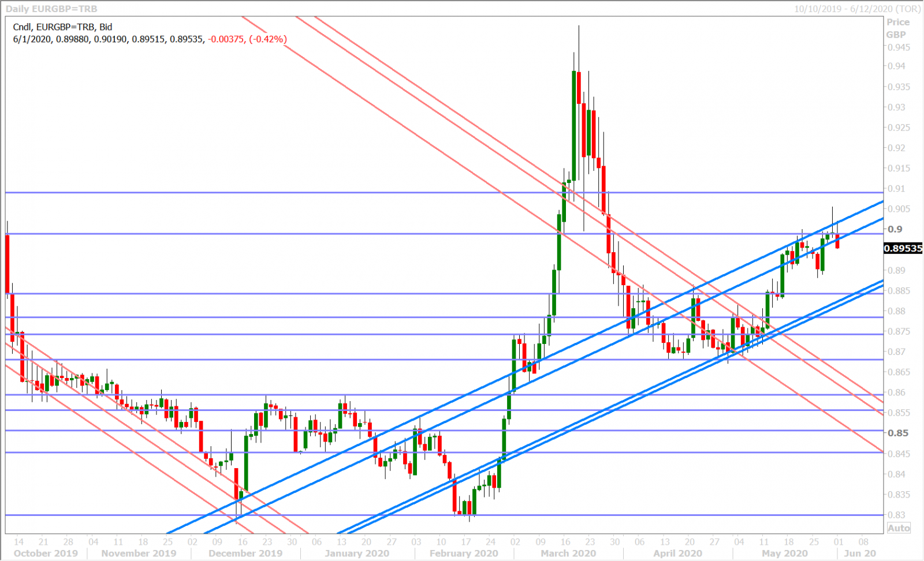Click the 0.93 price axis label
924x561 pixels.
(x=897, y=107)
